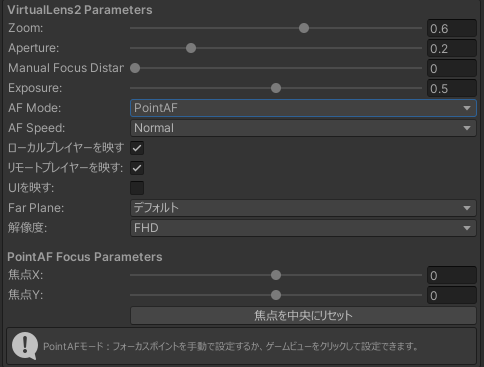Click the 焦点を中央にリセット button

tap(303, 315)
